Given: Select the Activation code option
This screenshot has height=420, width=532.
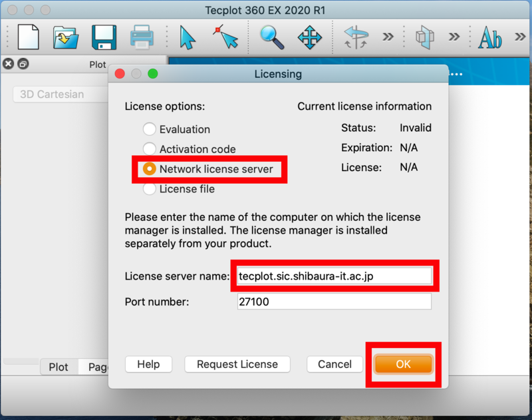Looking at the screenshot, I should coord(190,149).
